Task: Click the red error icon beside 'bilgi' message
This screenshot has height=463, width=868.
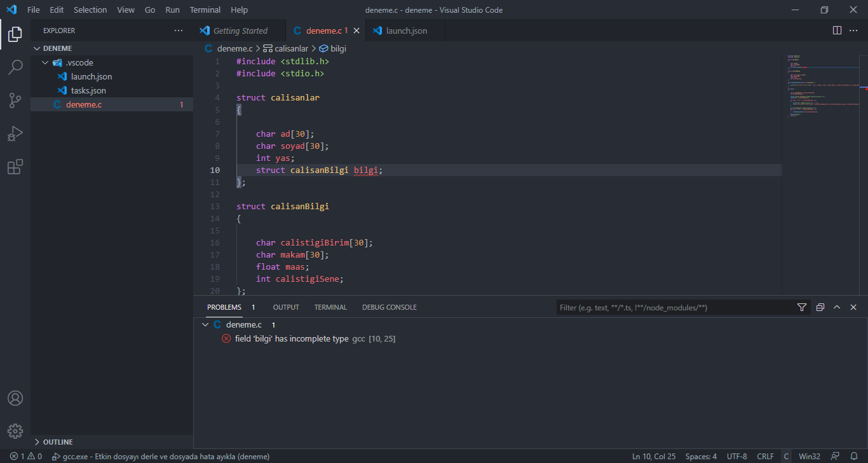Action: [226, 339]
